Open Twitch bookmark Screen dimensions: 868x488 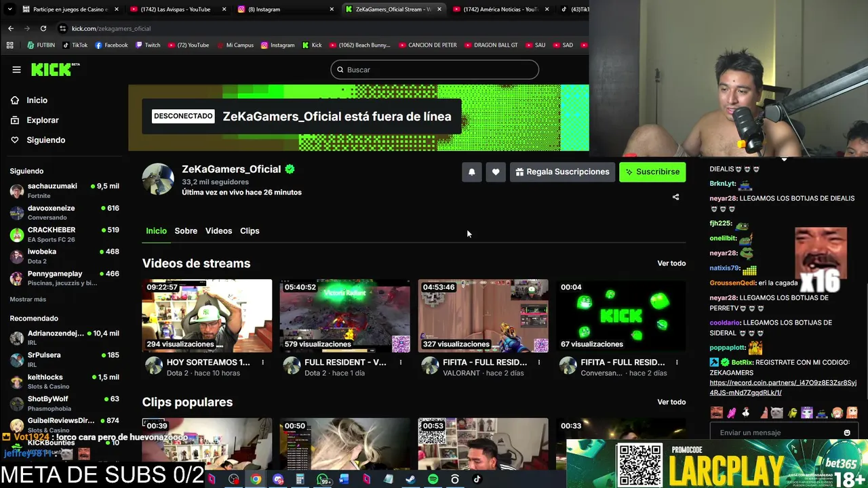point(148,45)
